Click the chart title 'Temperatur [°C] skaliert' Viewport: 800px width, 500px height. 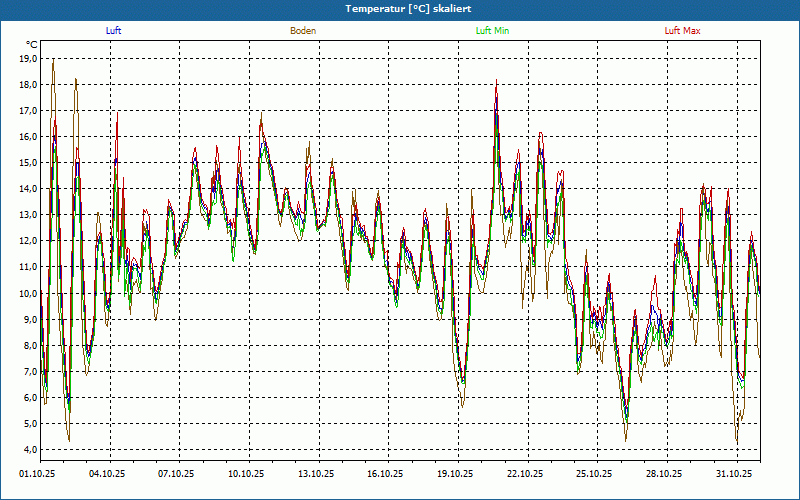(400, 8)
